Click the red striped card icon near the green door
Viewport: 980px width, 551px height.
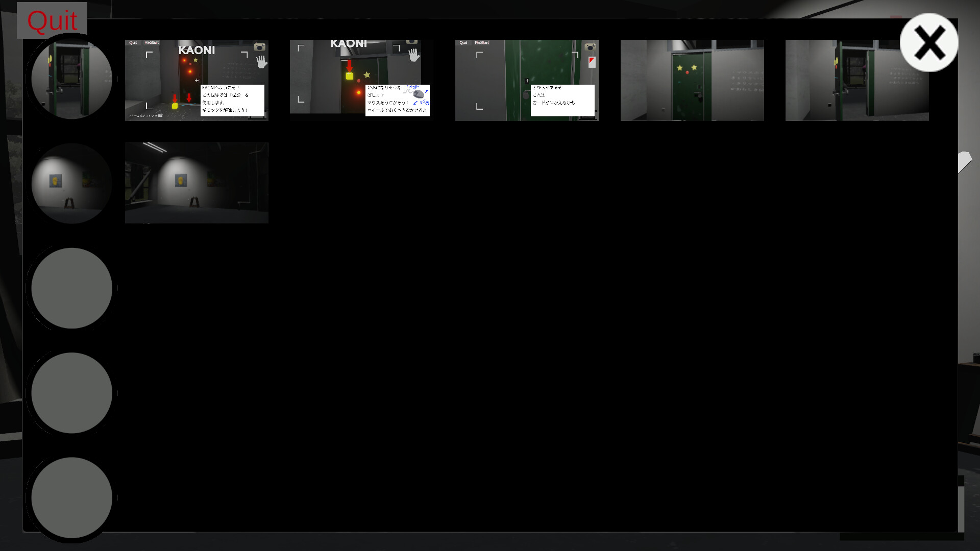[x=592, y=62]
